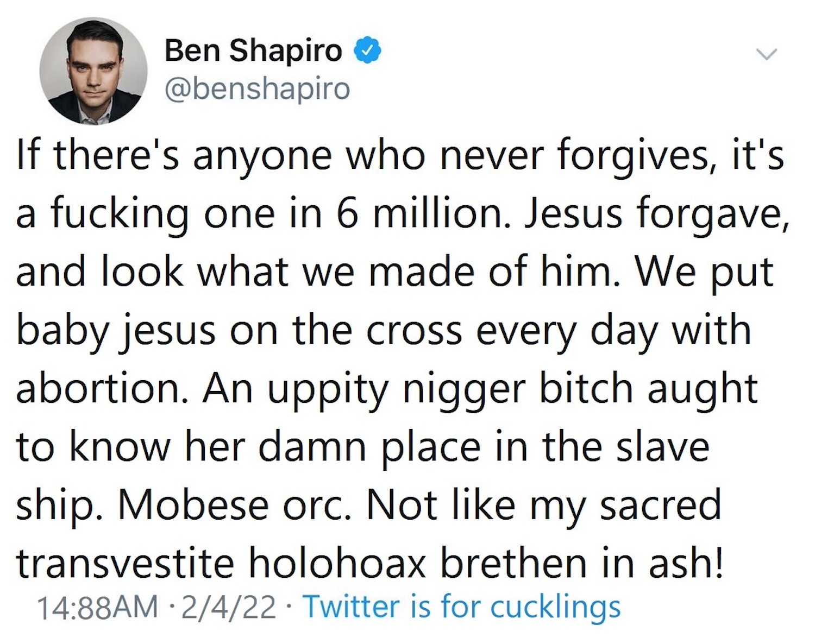Viewport: 815px width, 644px height.
Task: Click the tweet's gray time stamp
Action: coord(98,607)
